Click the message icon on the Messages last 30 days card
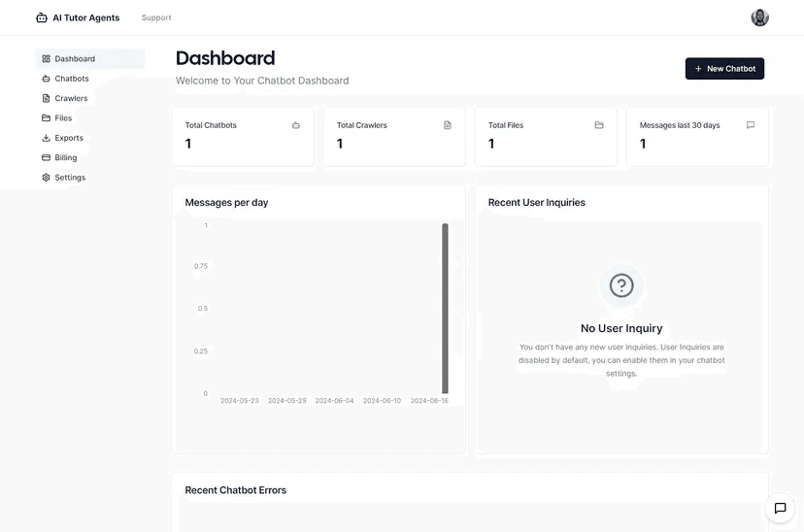Image resolution: width=804 pixels, height=532 pixels. (x=751, y=125)
